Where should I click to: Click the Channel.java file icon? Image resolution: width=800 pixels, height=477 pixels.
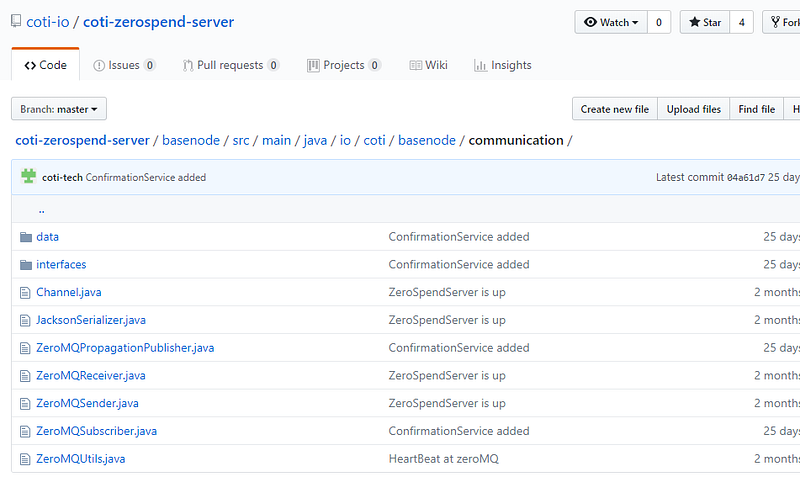tap(26, 293)
